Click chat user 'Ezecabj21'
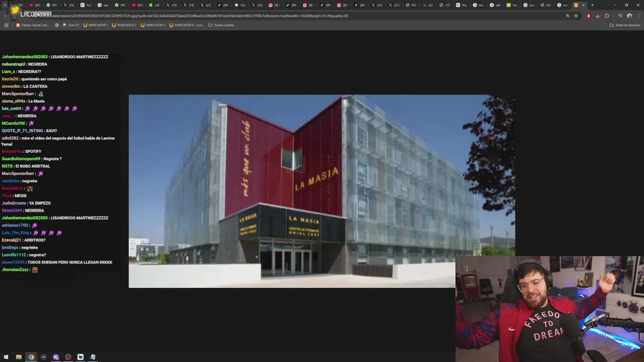 tap(11, 240)
